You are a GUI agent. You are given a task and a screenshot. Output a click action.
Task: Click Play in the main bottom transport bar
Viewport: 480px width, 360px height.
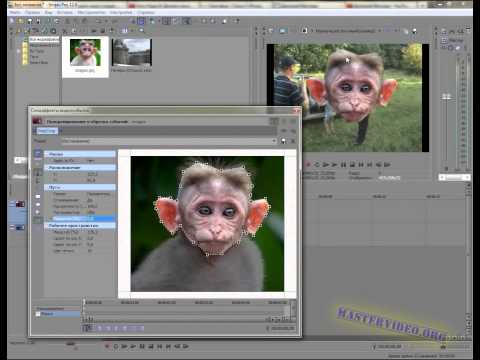tap(133, 346)
